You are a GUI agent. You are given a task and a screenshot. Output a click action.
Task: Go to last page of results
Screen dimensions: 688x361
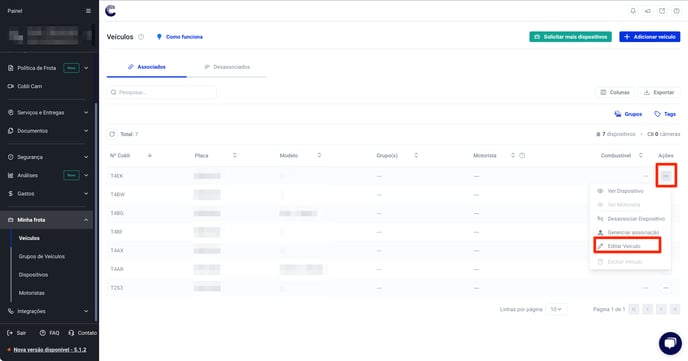click(675, 309)
